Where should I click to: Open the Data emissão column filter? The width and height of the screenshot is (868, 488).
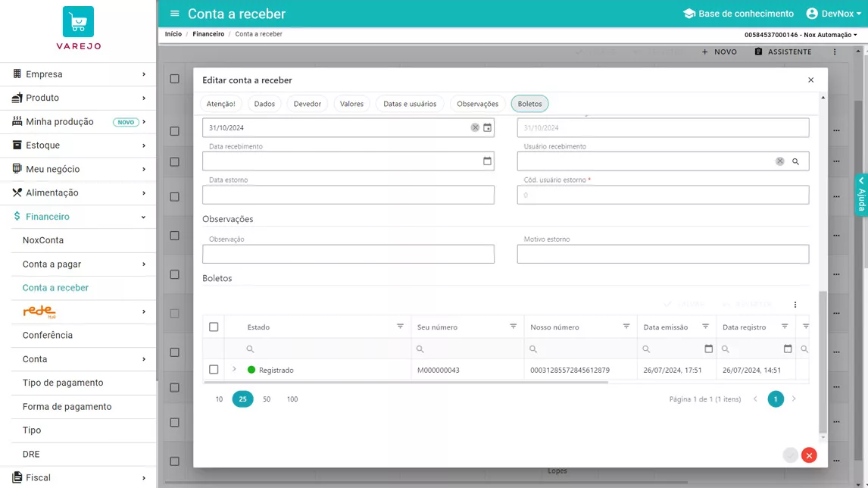click(x=705, y=327)
